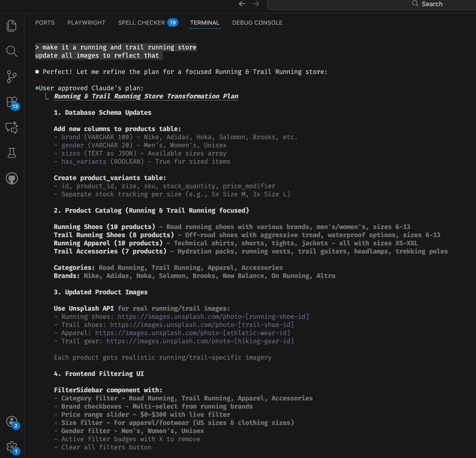476x458 pixels.
Task: Click the 'Brands:' label
Action: [x=67, y=276]
